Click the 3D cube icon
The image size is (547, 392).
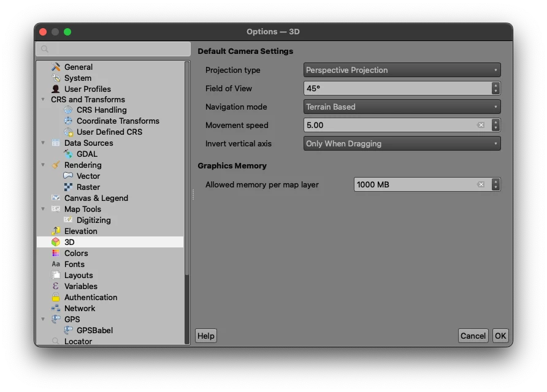(x=56, y=242)
